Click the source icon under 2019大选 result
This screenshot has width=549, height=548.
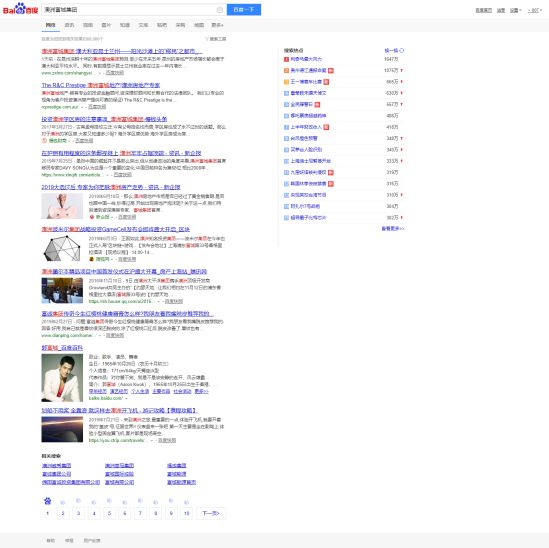(92, 217)
